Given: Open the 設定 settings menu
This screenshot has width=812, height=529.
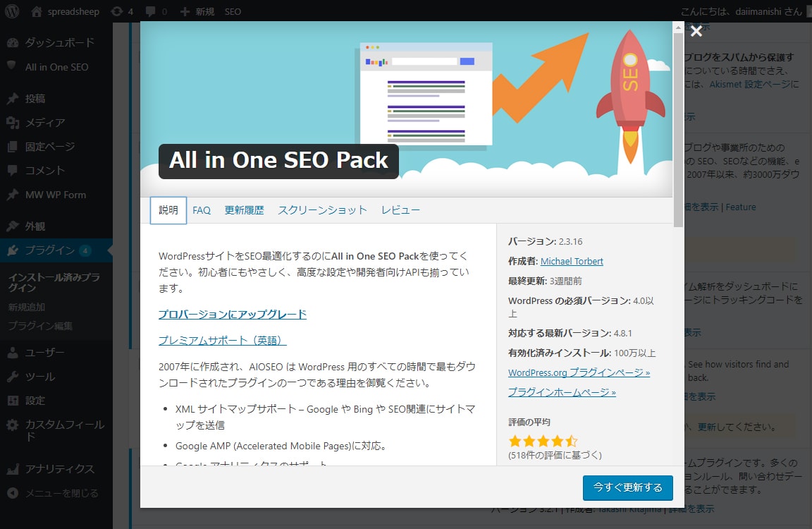Looking at the screenshot, I should pos(35,401).
